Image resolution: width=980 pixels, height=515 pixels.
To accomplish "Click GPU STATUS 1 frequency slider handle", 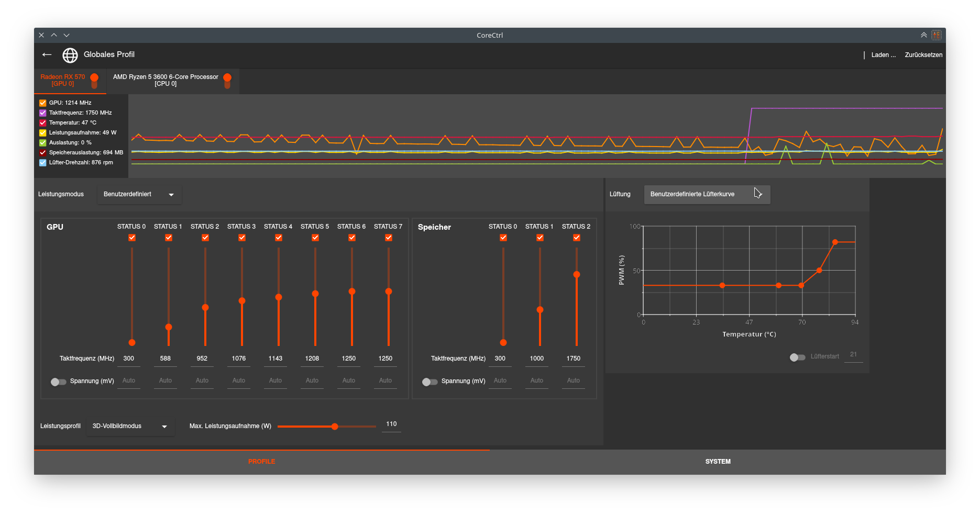I will coord(169,327).
